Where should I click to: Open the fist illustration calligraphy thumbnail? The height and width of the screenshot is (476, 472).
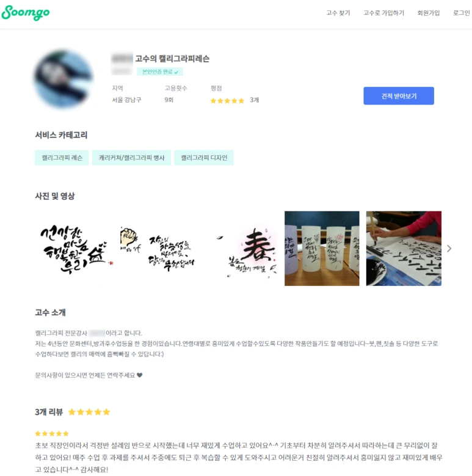click(158, 248)
